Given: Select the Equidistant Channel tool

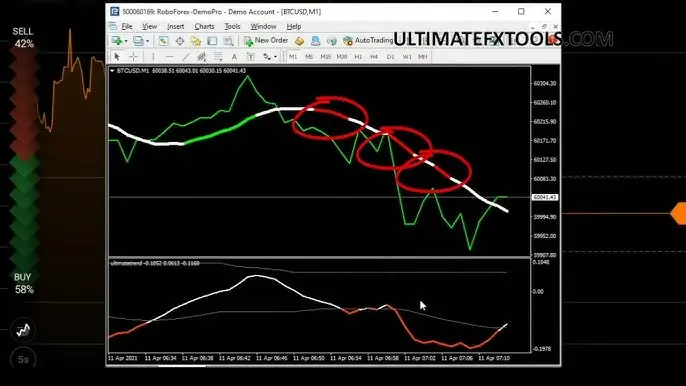Looking at the screenshot, I should click(202, 56).
